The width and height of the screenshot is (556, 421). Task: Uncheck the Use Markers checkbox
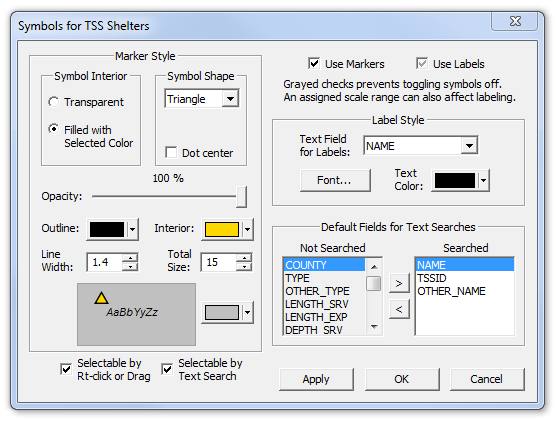314,63
